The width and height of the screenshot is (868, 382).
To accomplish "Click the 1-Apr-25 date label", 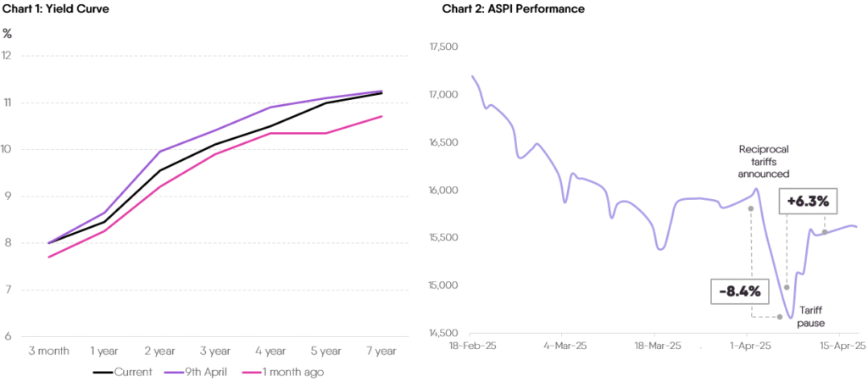I will click(x=750, y=346).
